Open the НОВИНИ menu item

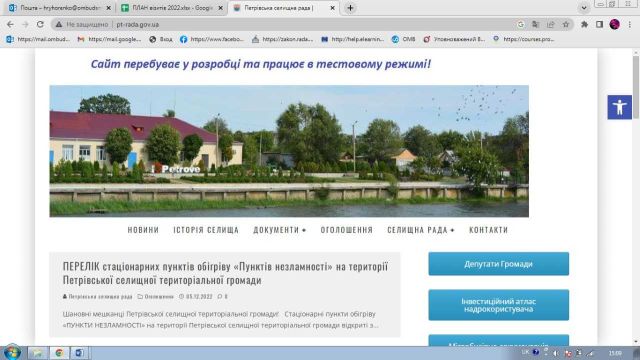click(143, 230)
